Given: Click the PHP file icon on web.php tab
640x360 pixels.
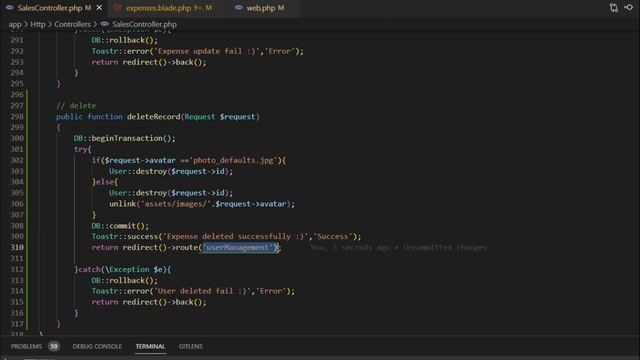Looking at the screenshot, I should coord(239,8).
